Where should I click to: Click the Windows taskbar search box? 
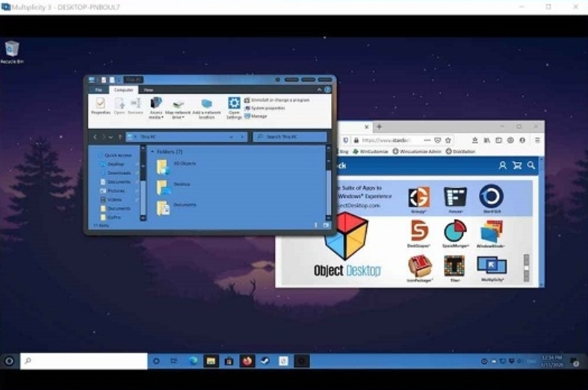click(x=84, y=361)
